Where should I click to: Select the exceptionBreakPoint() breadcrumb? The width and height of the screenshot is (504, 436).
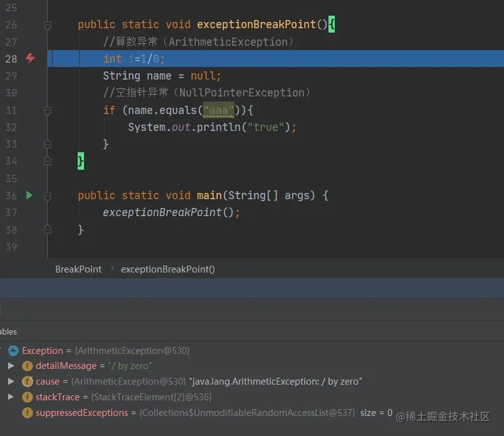point(168,269)
